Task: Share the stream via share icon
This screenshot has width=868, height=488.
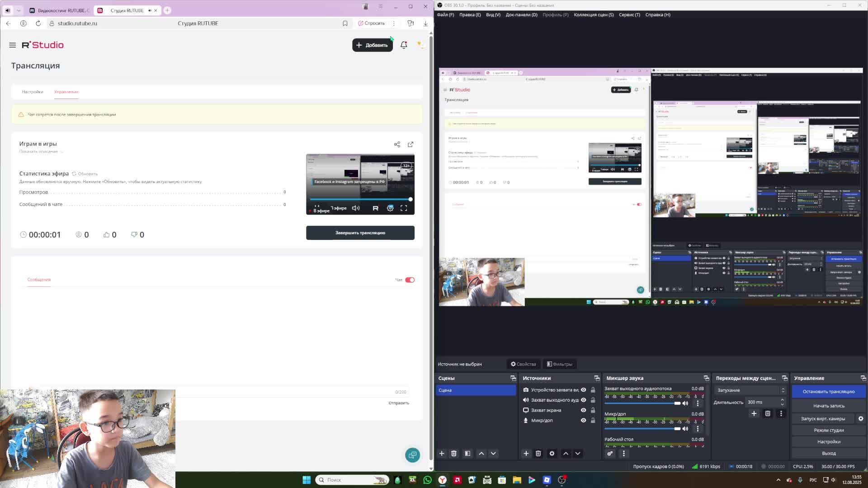Action: click(397, 145)
